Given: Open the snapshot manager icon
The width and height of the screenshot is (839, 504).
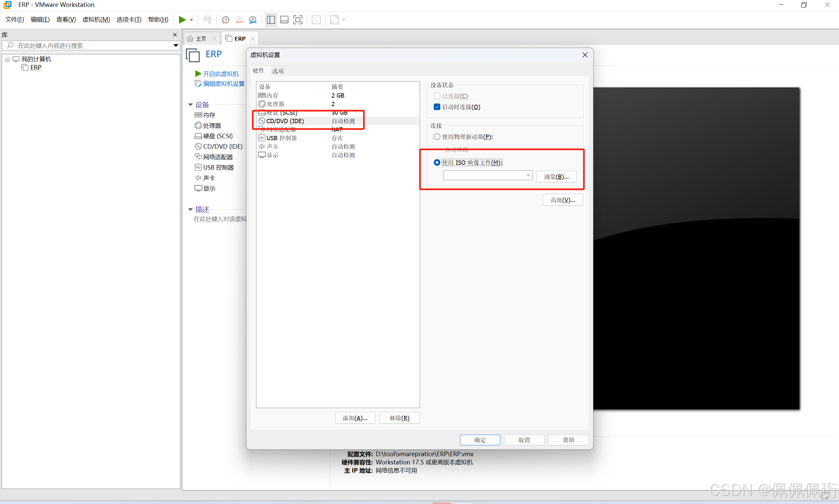Looking at the screenshot, I should pyautogui.click(x=252, y=20).
